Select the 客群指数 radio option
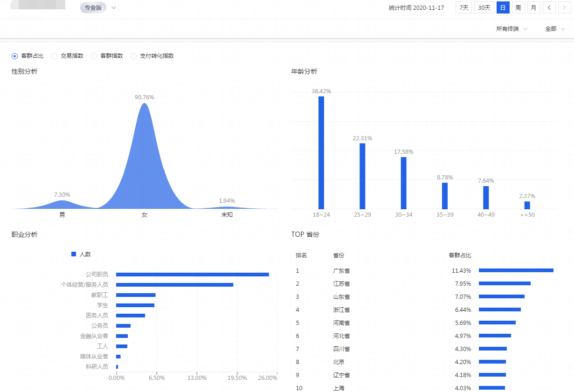The image size is (574, 392). pos(94,56)
